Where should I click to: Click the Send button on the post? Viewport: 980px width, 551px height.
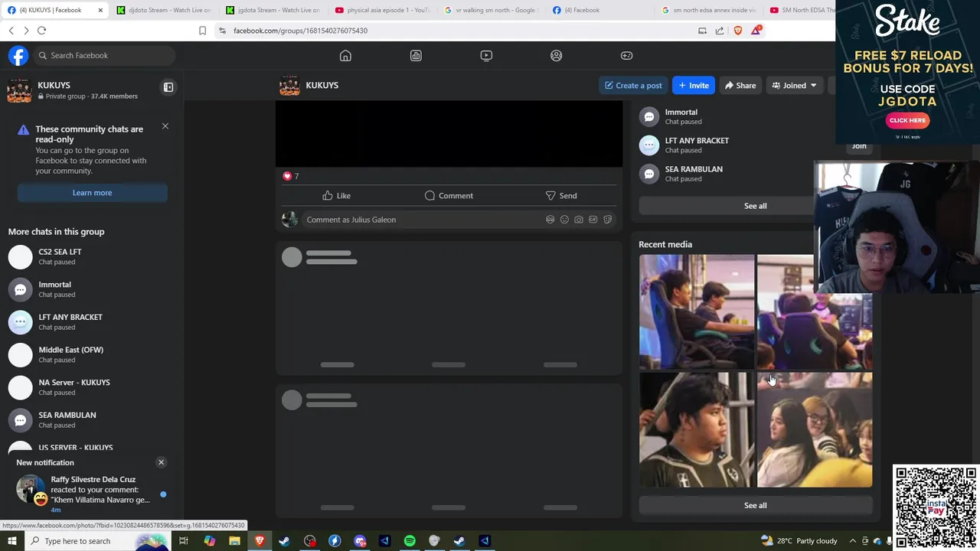coord(560,196)
